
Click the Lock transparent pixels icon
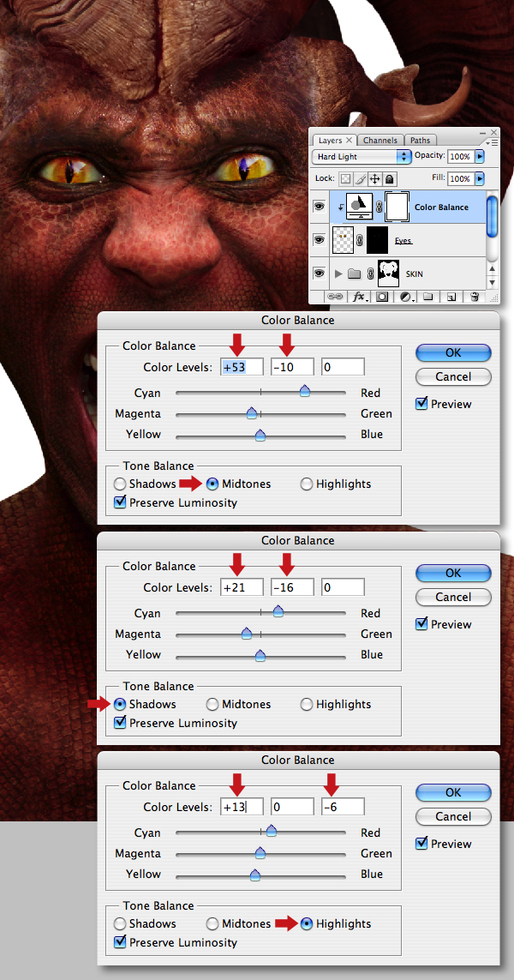pyautogui.click(x=345, y=178)
